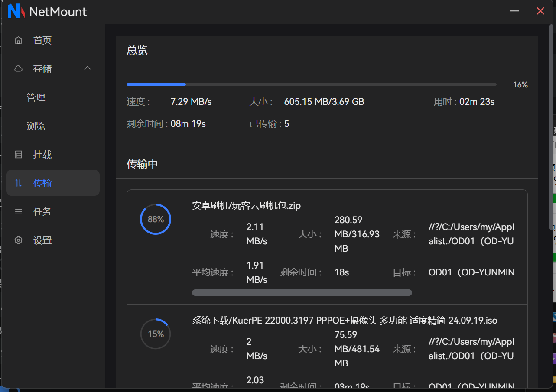556x392 pixels.
Task: Click the 1.91 MB/s average speed value
Action: pyautogui.click(x=257, y=272)
